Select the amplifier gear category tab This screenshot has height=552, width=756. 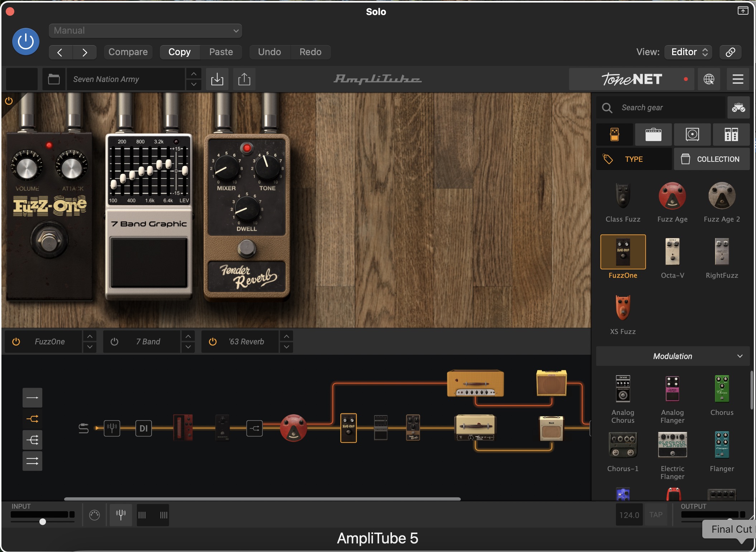pos(653,135)
